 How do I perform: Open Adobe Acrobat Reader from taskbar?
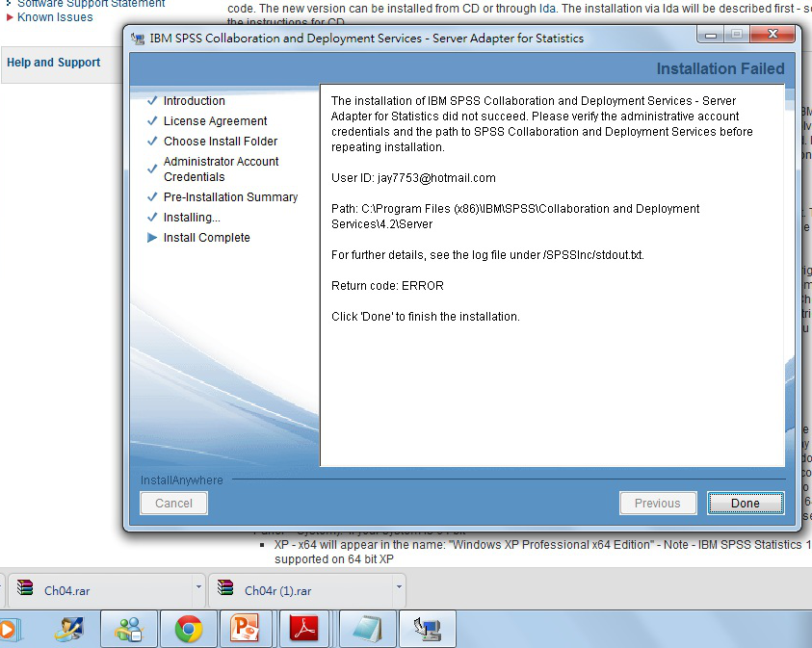tap(304, 629)
